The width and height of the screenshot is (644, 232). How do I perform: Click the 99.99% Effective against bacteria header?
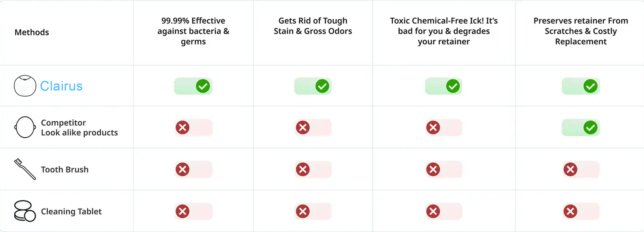(x=193, y=31)
